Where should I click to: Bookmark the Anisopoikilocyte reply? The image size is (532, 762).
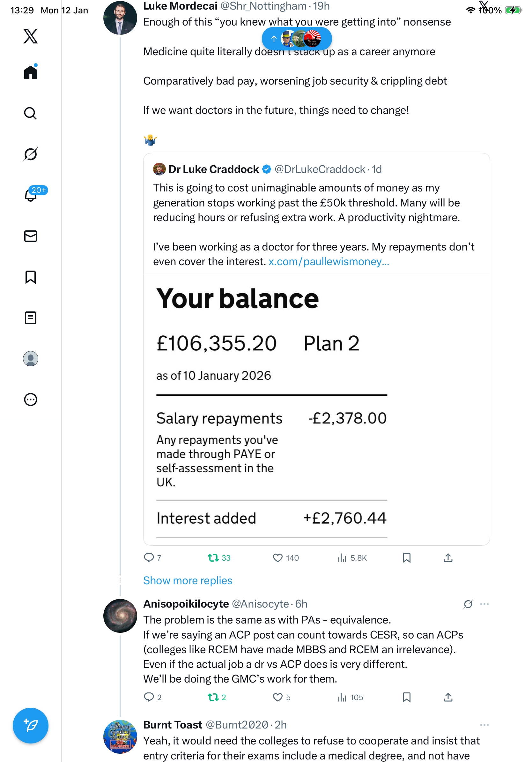(x=407, y=697)
